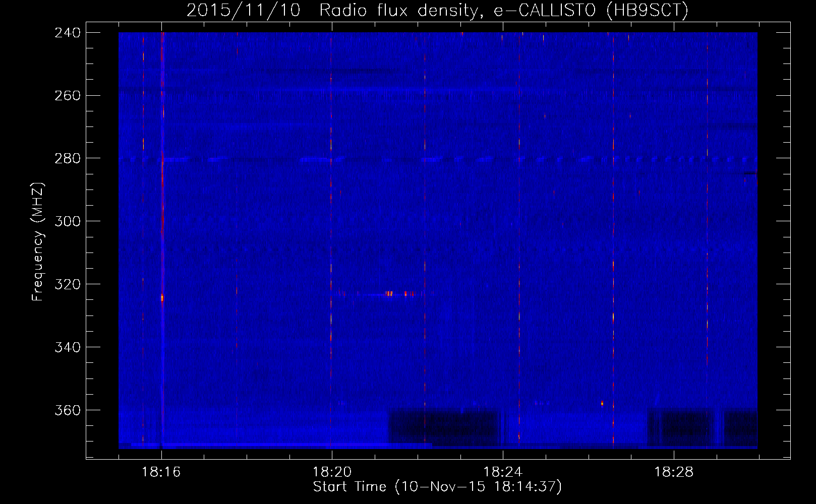Click the "Frequency (MHZ)" axis label
This screenshot has height=504, width=816.
coord(38,241)
